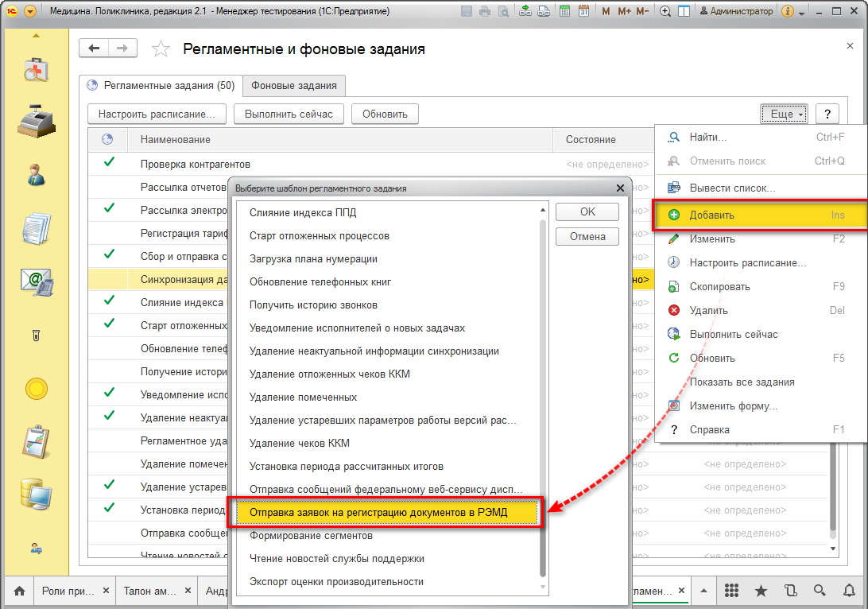Screen dimensions: 868x609
Task: Open the medical kit sidebar section
Action: click(36, 70)
